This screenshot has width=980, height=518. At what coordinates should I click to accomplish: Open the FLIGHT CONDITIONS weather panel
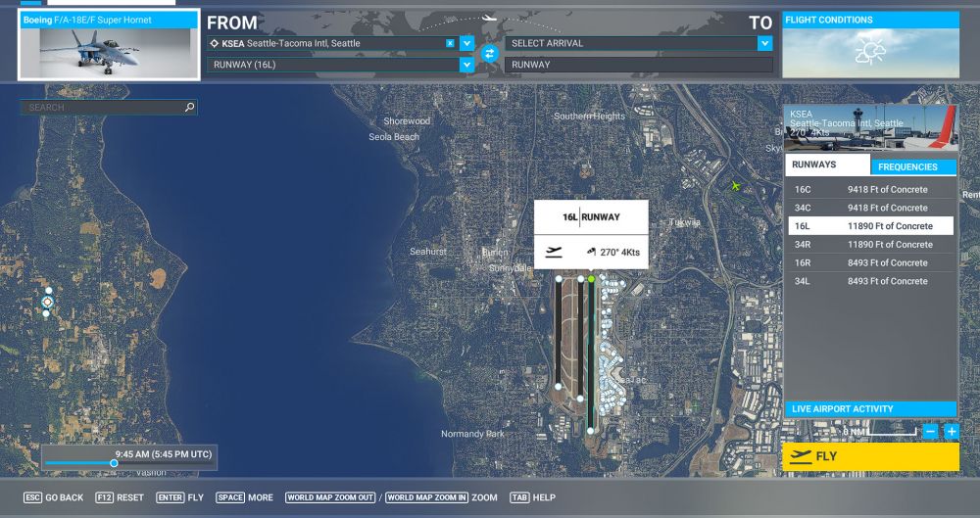tap(870, 45)
